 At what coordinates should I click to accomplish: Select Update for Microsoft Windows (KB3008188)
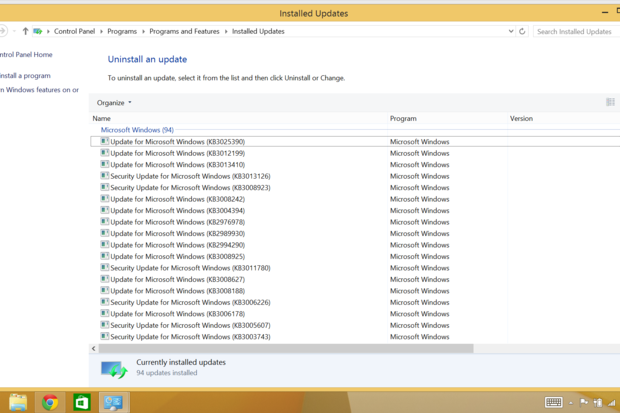pos(178,291)
